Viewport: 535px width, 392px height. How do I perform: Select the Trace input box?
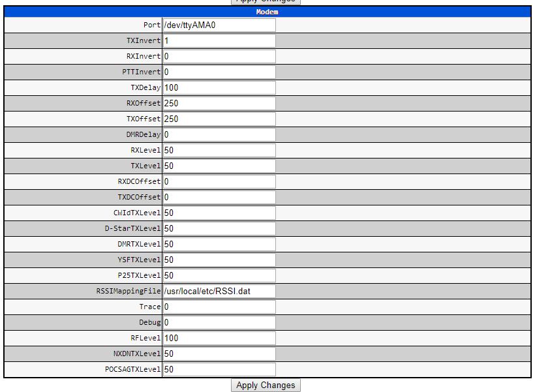219,307
